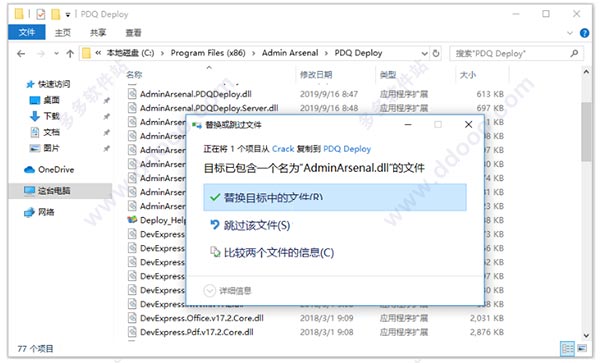Viewport: 600px width, 363px height.
Task: Click the Back navigation arrow
Action: (x=21, y=54)
